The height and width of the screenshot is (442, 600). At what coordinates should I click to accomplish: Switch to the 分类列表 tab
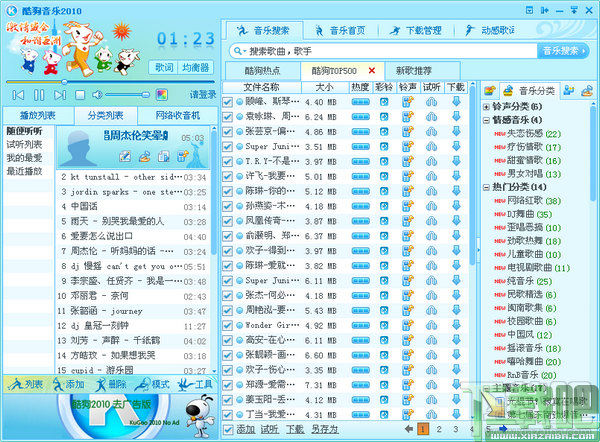pos(106,115)
